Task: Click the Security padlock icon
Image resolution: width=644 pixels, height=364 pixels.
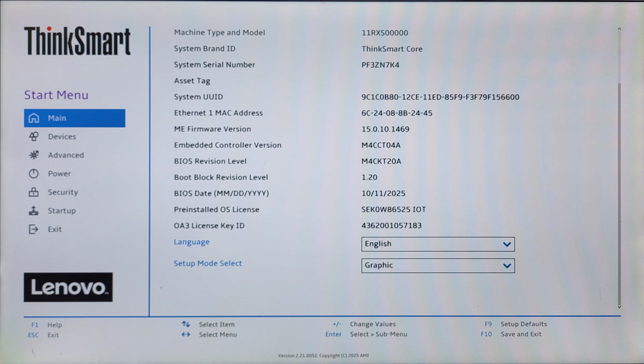Action: point(34,192)
